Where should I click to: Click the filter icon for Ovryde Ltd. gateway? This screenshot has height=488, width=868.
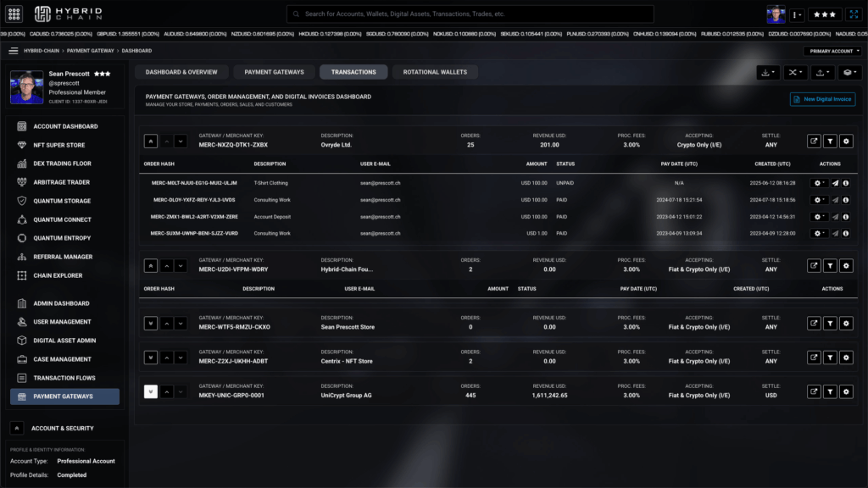830,141
